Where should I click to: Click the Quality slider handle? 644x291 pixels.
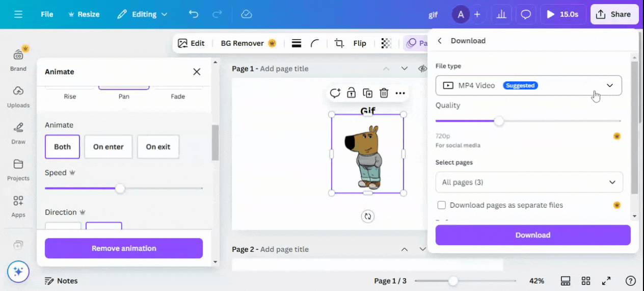coord(499,121)
